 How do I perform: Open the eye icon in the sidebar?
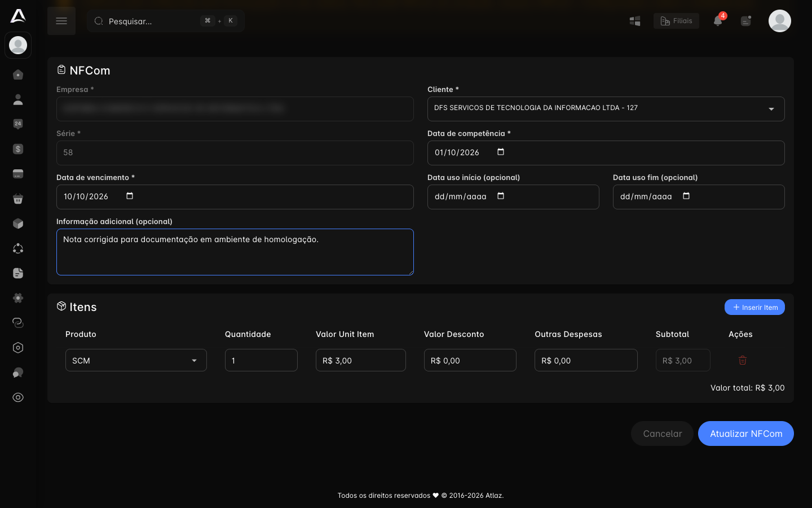pyautogui.click(x=18, y=397)
